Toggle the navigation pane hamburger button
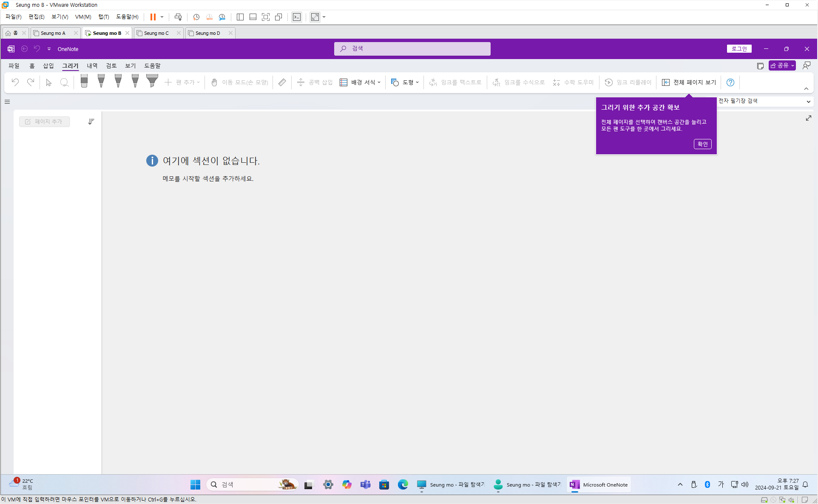This screenshot has width=818, height=504. coord(7,102)
